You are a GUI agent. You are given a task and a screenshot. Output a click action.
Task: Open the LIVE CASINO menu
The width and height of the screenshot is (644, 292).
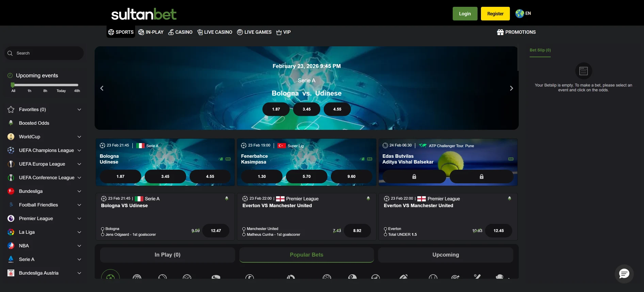(x=215, y=32)
